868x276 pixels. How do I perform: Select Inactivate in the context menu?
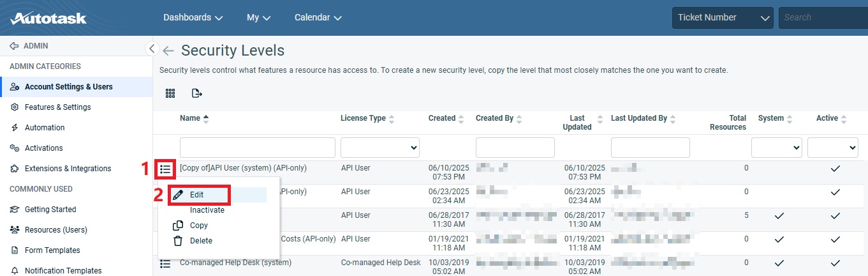(207, 210)
